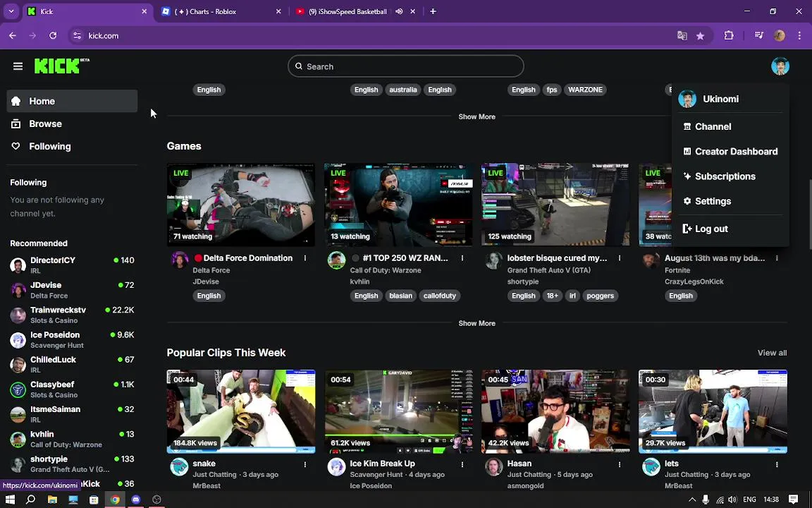The image size is (812, 508).
Task: Click the blasian tag
Action: tap(401, 296)
